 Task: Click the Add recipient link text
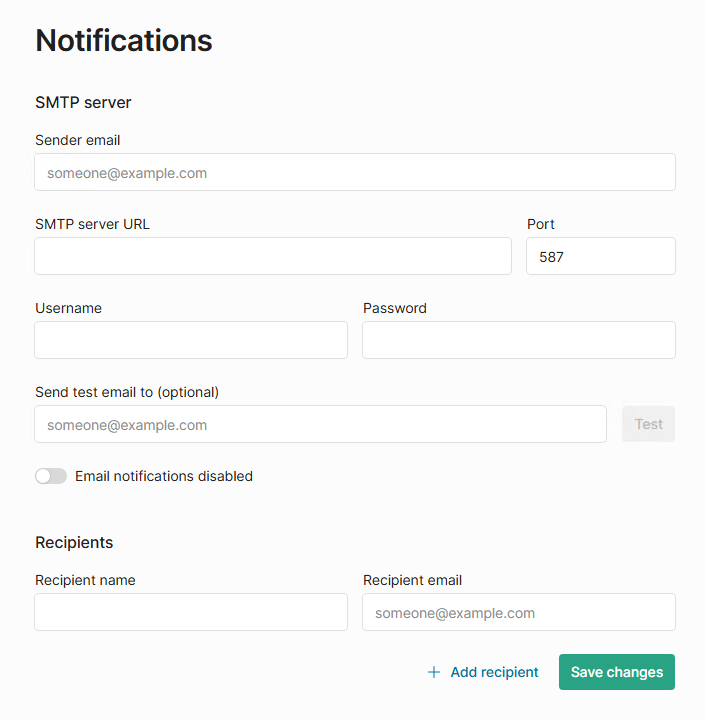pyautogui.click(x=494, y=672)
